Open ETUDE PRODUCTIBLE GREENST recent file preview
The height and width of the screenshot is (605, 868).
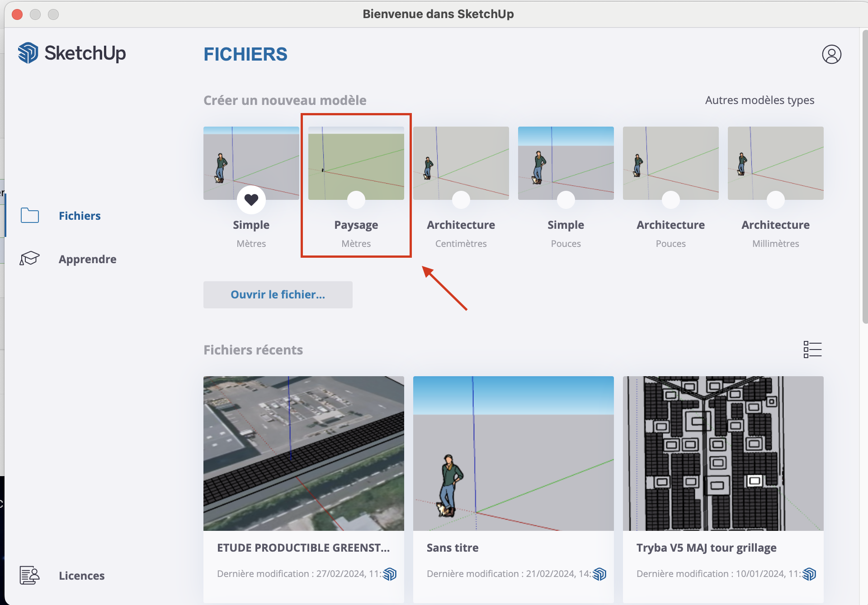[304, 454]
